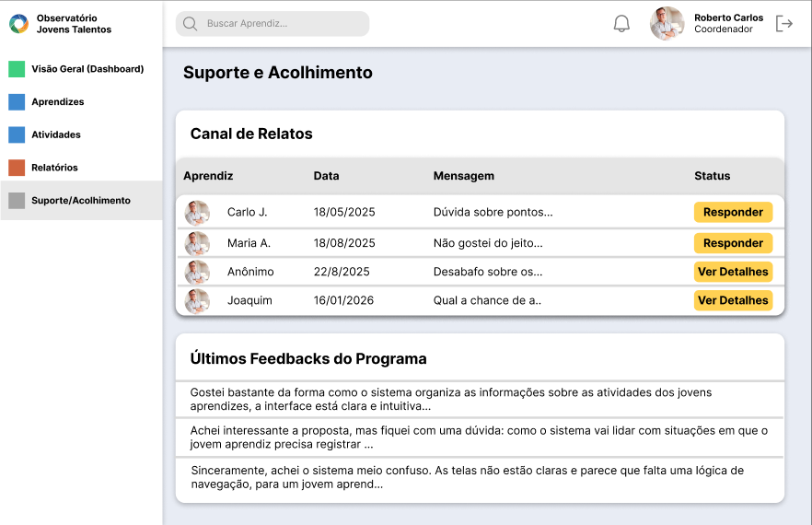Viewport: 812px width, 525px height.
Task: Click Carlo J.'s avatar in the table
Action: [197, 213]
